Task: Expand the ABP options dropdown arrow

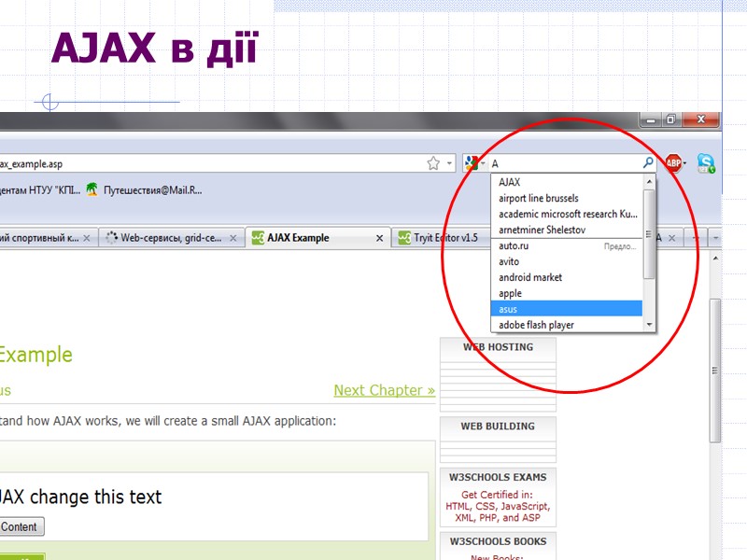Action: coord(686,162)
